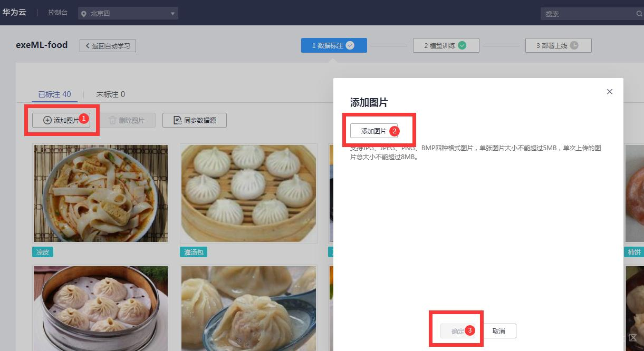Select the 灌汤包 steamer image thumbnail
Image resolution: width=644 pixels, height=351 pixels.
(x=248, y=193)
